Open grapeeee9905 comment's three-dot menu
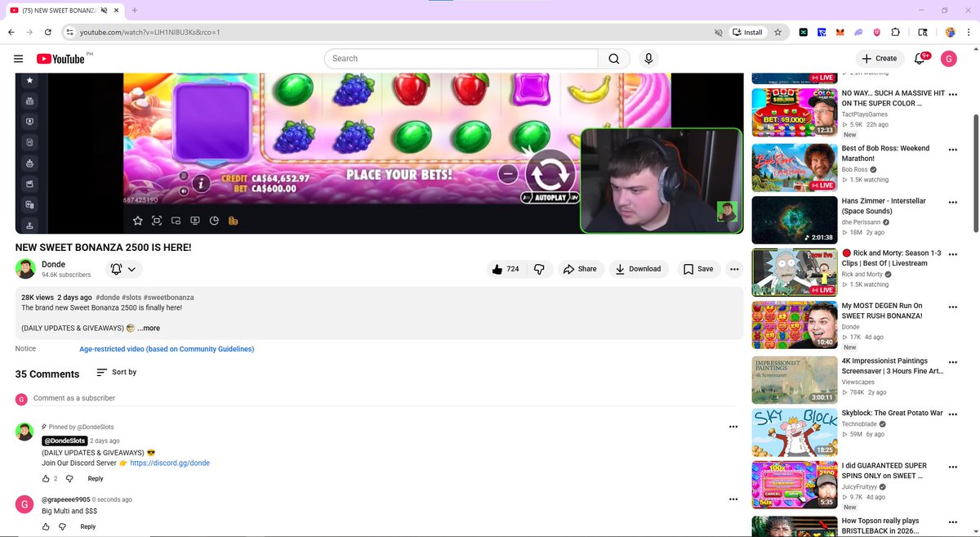The width and height of the screenshot is (980, 537). point(733,498)
